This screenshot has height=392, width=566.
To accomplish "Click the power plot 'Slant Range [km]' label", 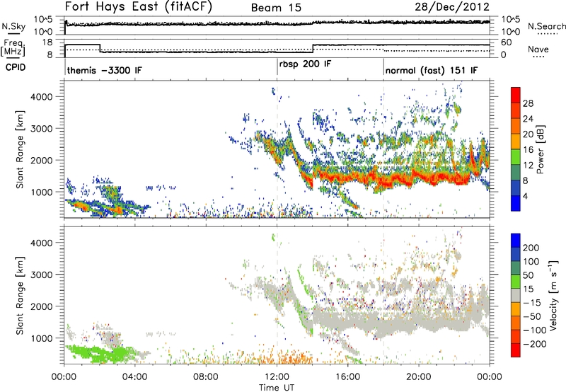I will [x=20, y=149].
